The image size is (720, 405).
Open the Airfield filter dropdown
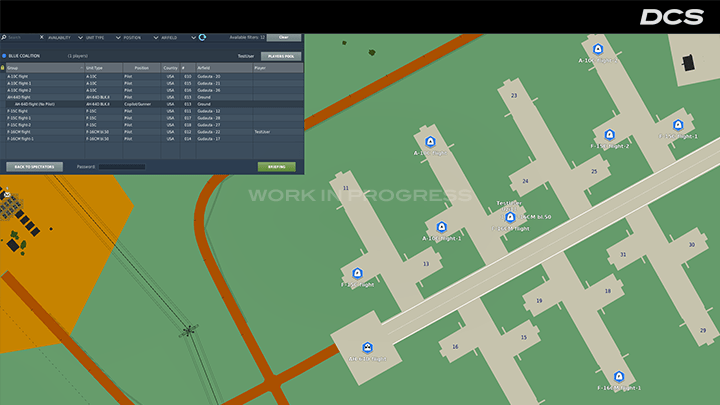click(180, 37)
